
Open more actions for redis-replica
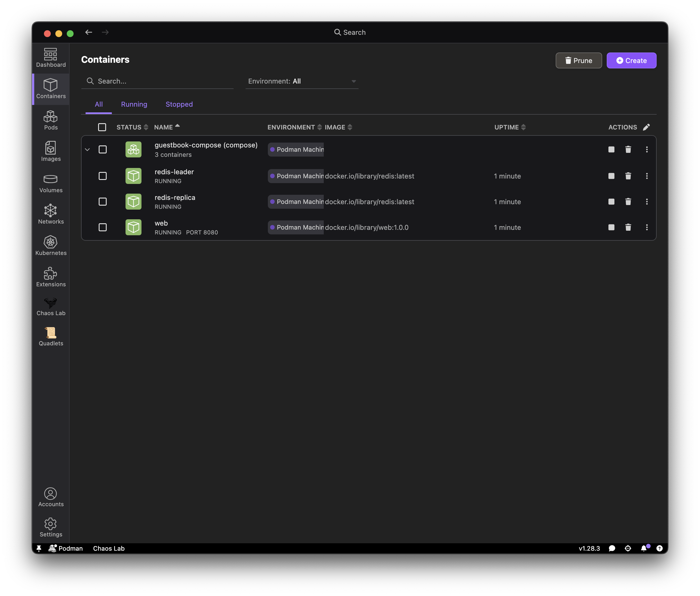pos(647,202)
